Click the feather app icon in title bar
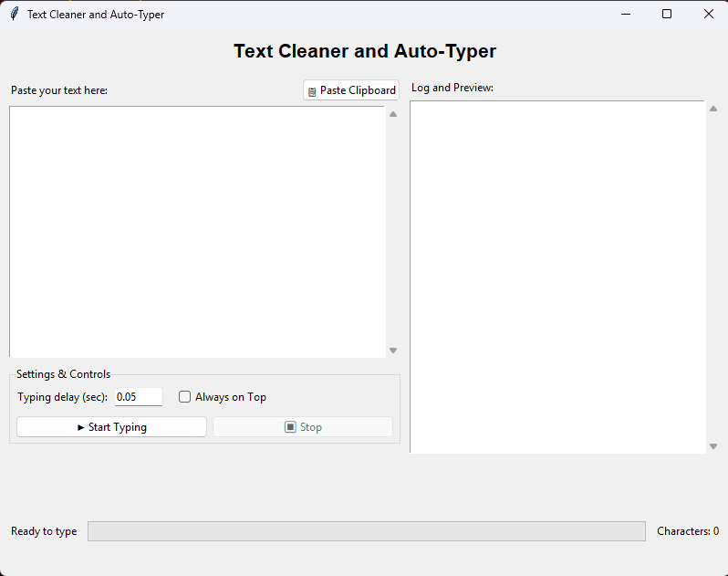Image resolution: width=728 pixels, height=576 pixels. coord(15,14)
